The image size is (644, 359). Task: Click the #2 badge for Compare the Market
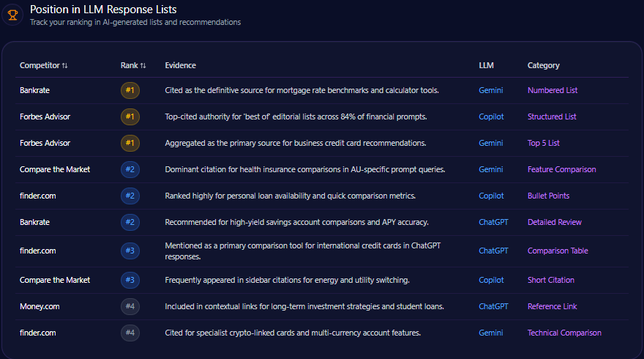pyautogui.click(x=130, y=169)
